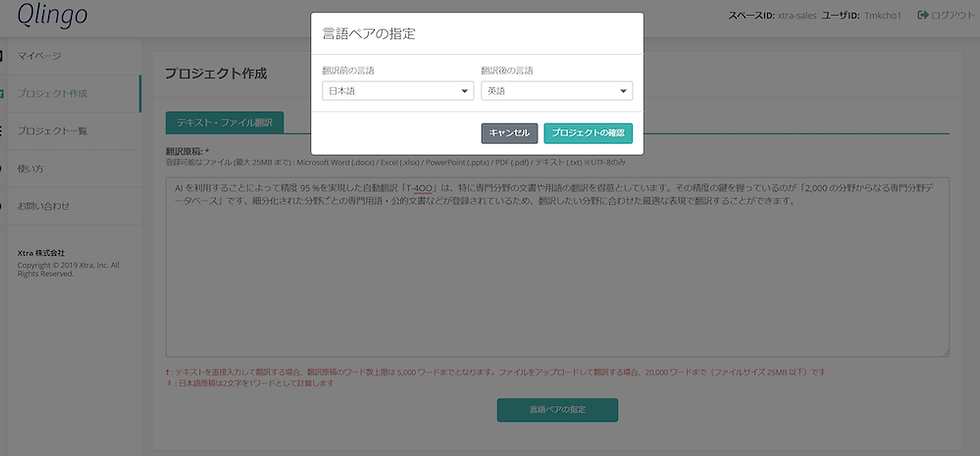Select the テキスト・ファイル翻訳 tab
This screenshot has width=980, height=456.
(224, 123)
